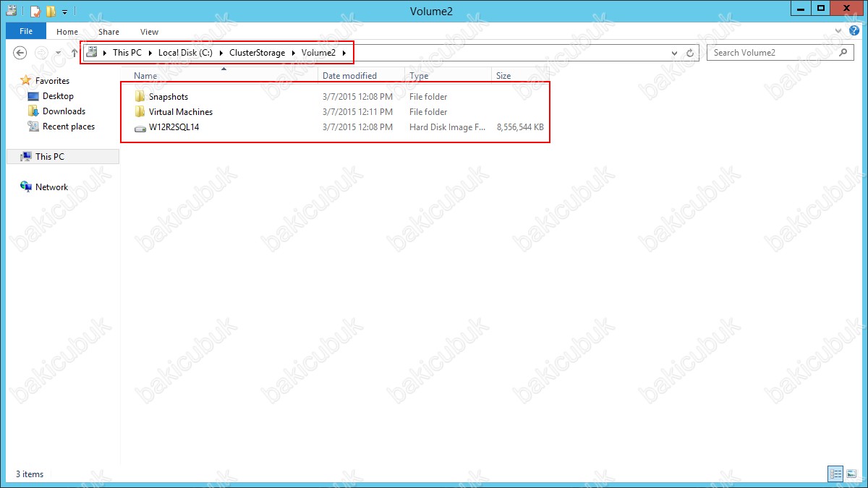Screen dimensions: 868x488
Task: Open the address bar history dropdown
Action: (674, 53)
